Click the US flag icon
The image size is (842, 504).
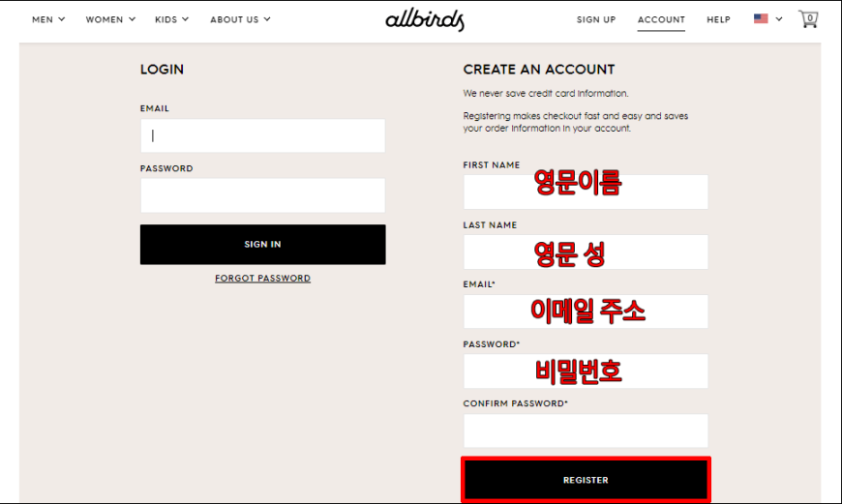pos(761,18)
